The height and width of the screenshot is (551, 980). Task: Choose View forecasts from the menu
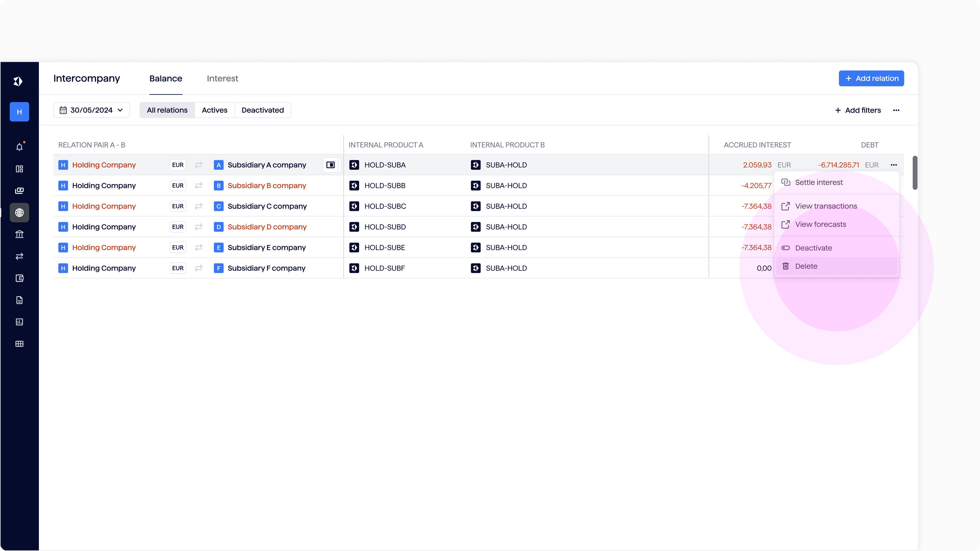(837, 224)
